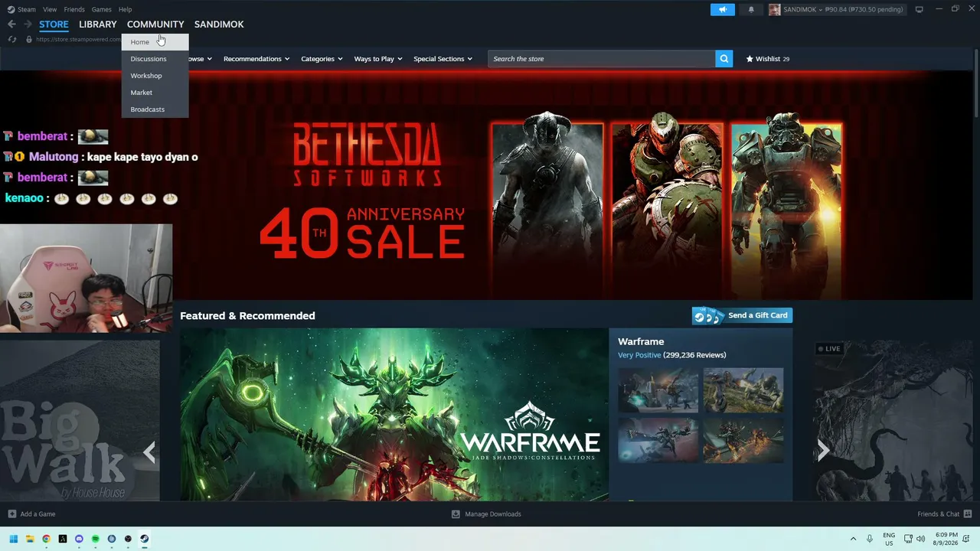
Task: Show hidden system tray icons
Action: click(853, 539)
